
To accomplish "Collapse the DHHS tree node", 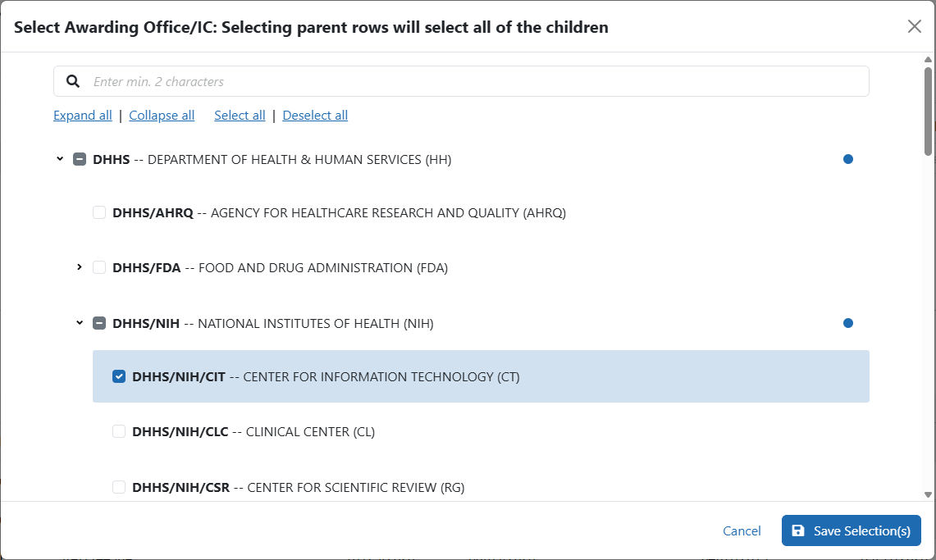I will point(60,159).
